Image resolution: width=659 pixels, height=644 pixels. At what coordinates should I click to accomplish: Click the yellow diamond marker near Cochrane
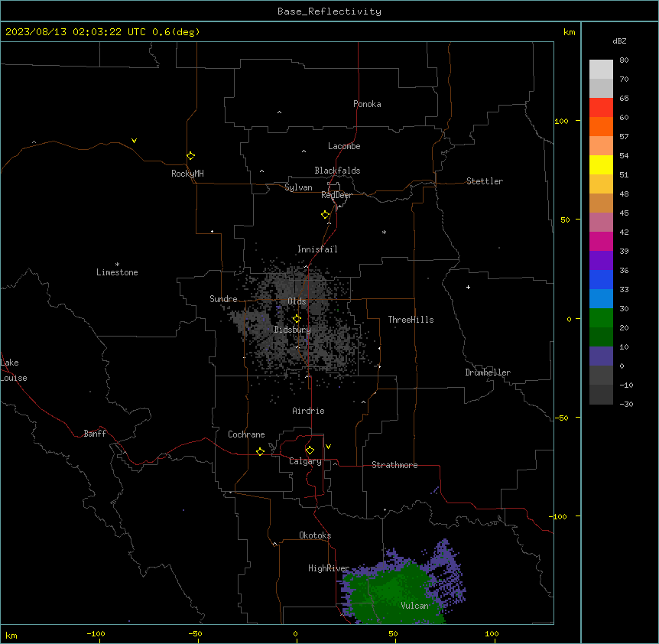260,451
